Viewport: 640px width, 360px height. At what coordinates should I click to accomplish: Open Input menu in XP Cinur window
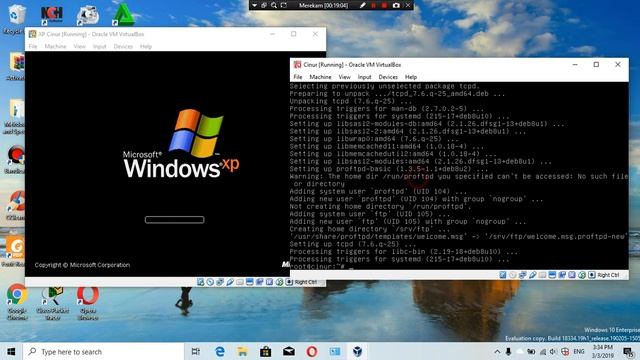point(100,47)
